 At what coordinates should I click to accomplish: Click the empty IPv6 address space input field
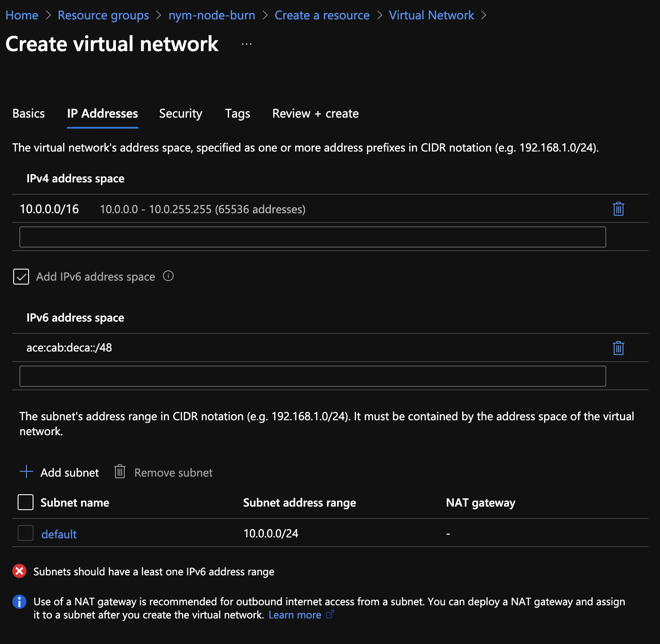(x=312, y=376)
